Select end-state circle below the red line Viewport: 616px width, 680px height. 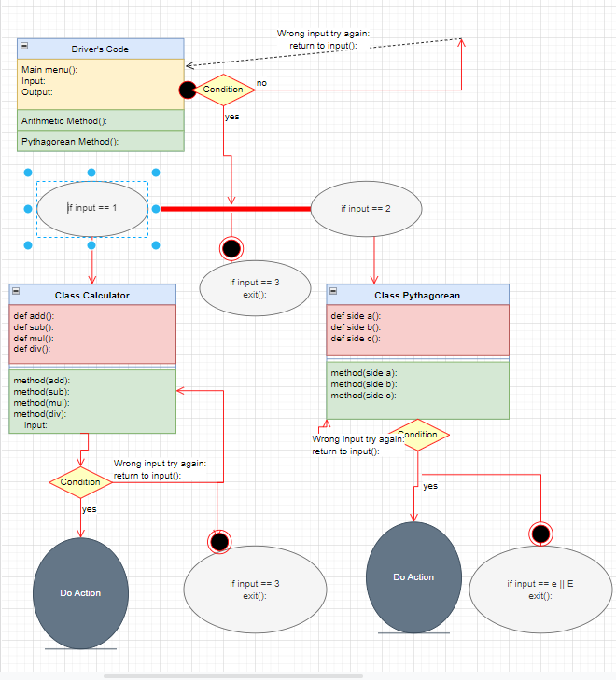[x=231, y=248]
